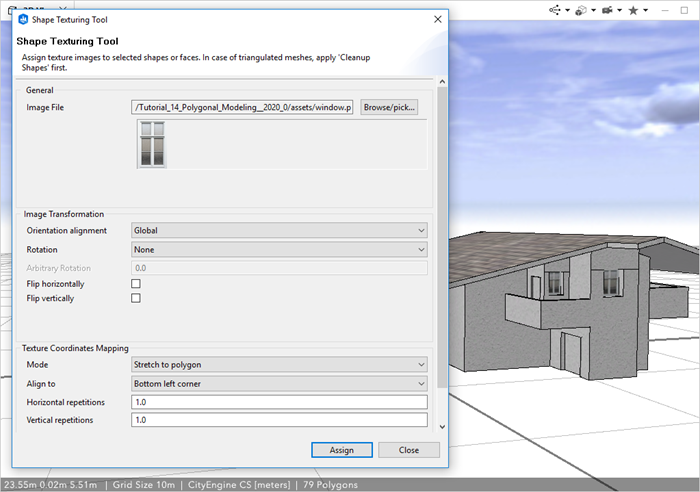Open the Orientation alignment dropdown
Screen dimensions: 700x492
pos(279,230)
